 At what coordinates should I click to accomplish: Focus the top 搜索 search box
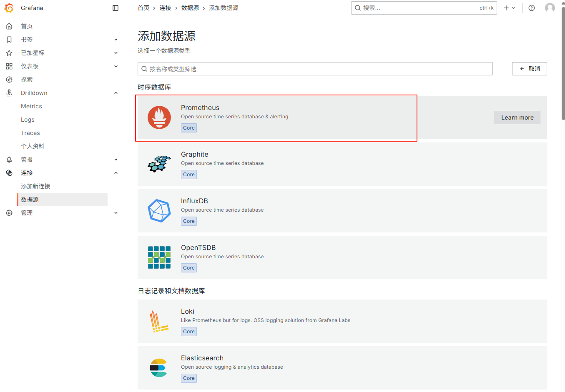click(x=424, y=8)
